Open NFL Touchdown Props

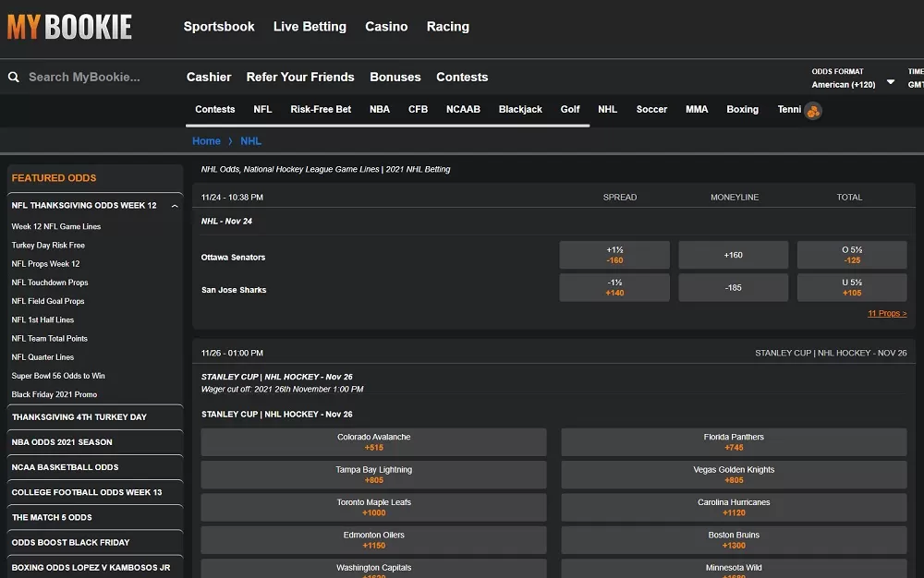click(50, 283)
